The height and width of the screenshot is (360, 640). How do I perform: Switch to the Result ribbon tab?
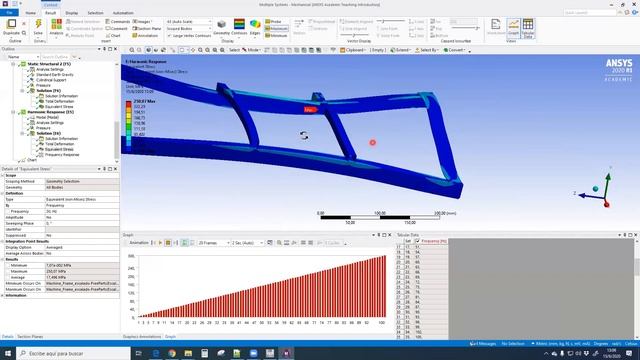coord(50,13)
